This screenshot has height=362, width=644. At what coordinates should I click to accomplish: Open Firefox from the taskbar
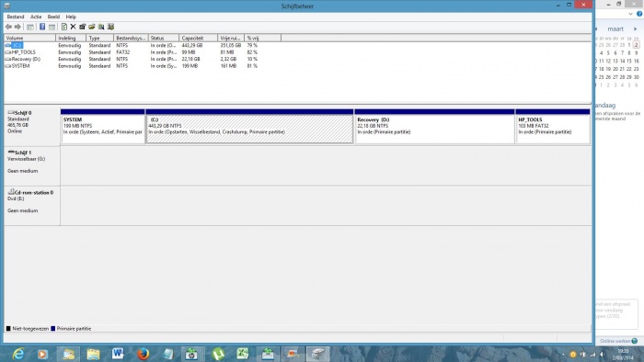[143, 353]
